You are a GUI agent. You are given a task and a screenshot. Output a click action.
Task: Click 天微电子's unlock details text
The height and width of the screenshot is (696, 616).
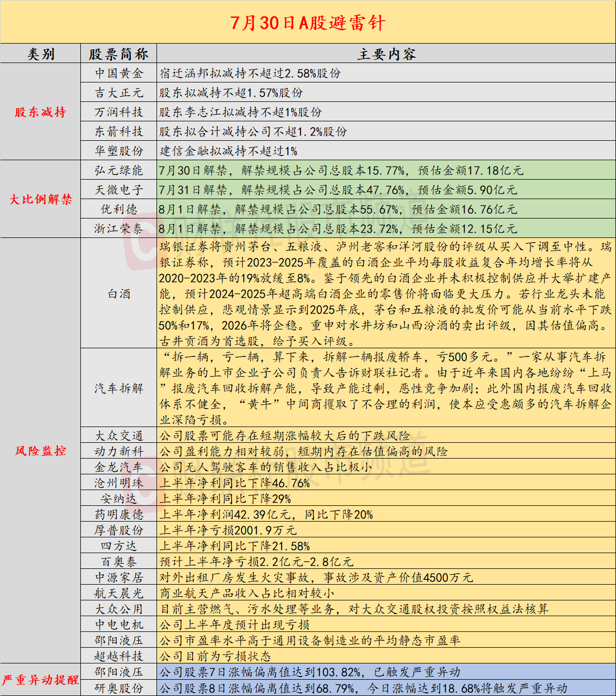(x=338, y=190)
